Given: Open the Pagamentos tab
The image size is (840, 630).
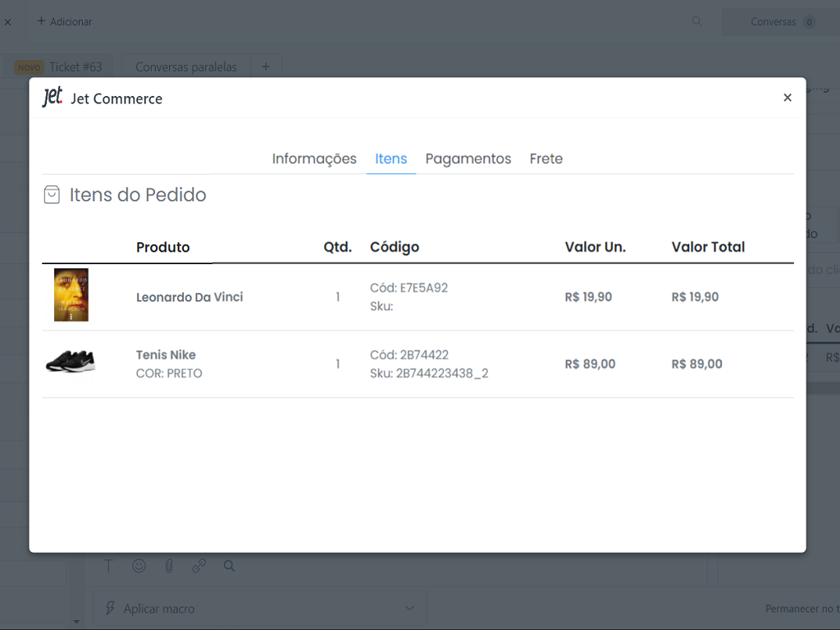Looking at the screenshot, I should (468, 158).
